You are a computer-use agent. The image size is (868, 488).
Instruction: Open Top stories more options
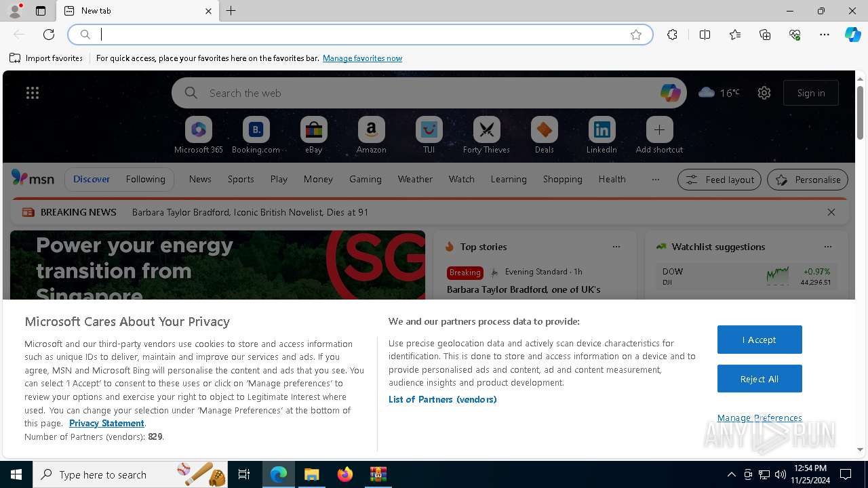616,247
